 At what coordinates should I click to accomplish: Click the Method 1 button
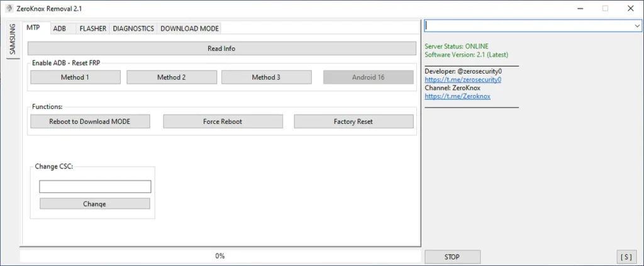(x=75, y=77)
